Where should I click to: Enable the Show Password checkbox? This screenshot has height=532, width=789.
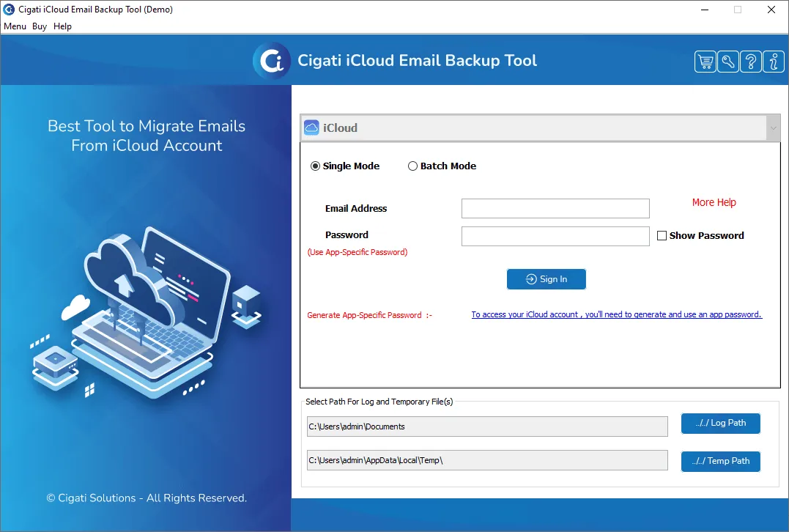point(662,236)
